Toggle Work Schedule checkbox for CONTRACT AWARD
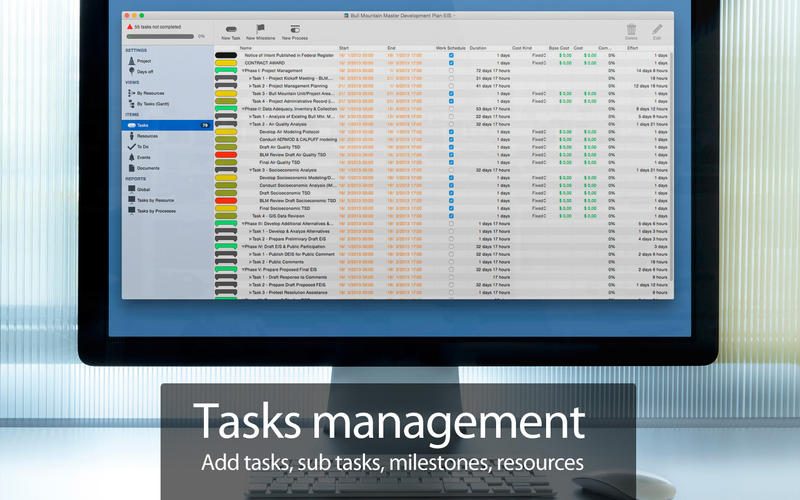 click(451, 63)
